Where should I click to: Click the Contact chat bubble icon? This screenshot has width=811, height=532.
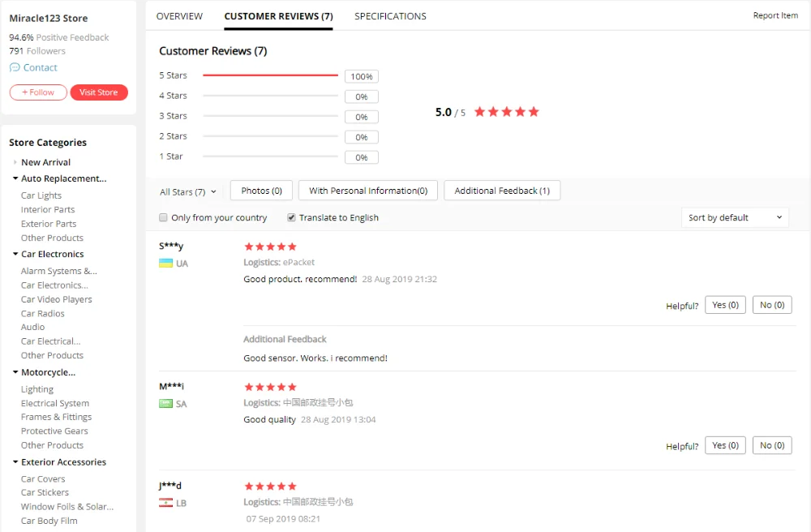[15, 67]
